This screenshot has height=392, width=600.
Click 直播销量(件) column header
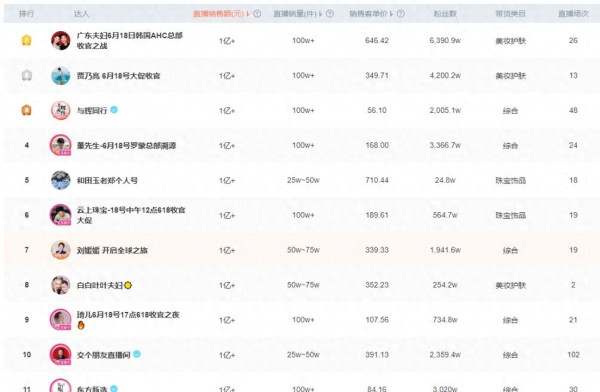(295, 14)
